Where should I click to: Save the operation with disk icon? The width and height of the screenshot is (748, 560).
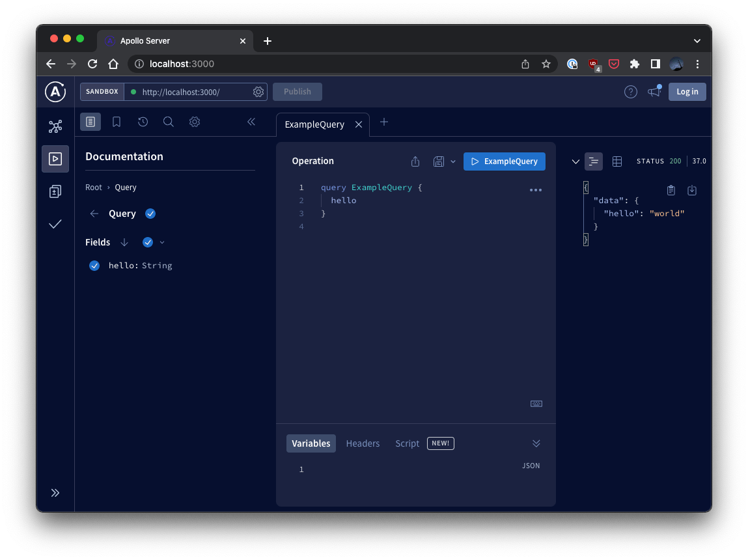pyautogui.click(x=438, y=161)
